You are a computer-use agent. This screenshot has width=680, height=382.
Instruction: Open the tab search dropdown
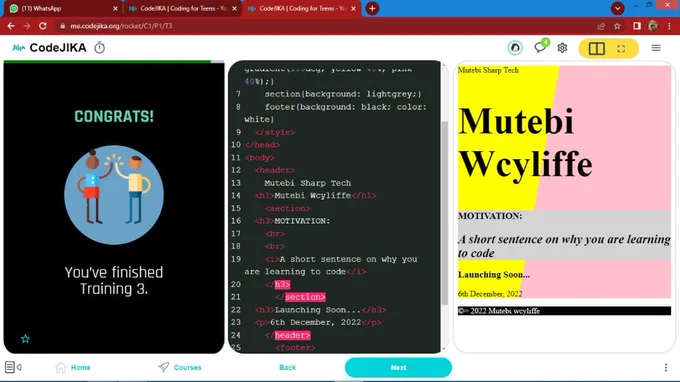618,8
